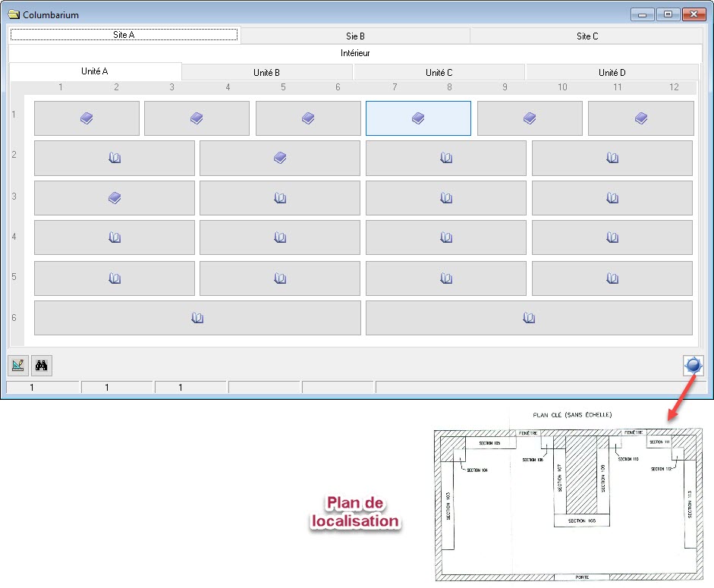Click the highlighted niche in row 1
Screen dimensions: 714x588
418,118
